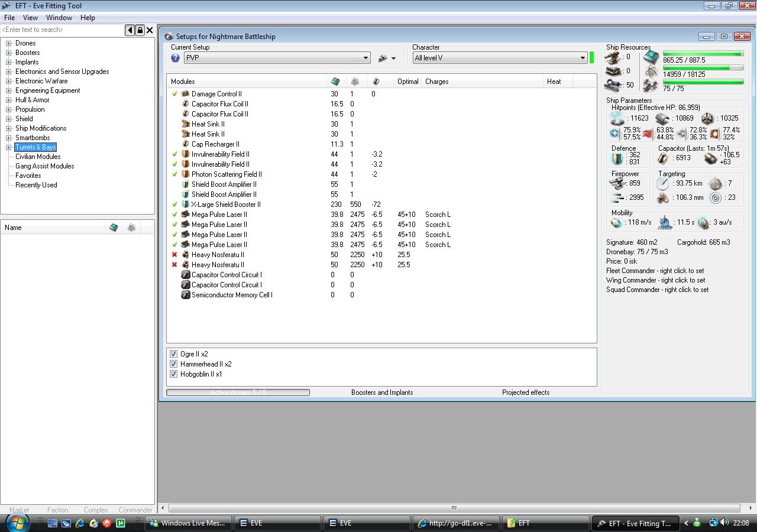Click Boosters and Implants section label
This screenshot has width=757, height=532.
coord(382,392)
